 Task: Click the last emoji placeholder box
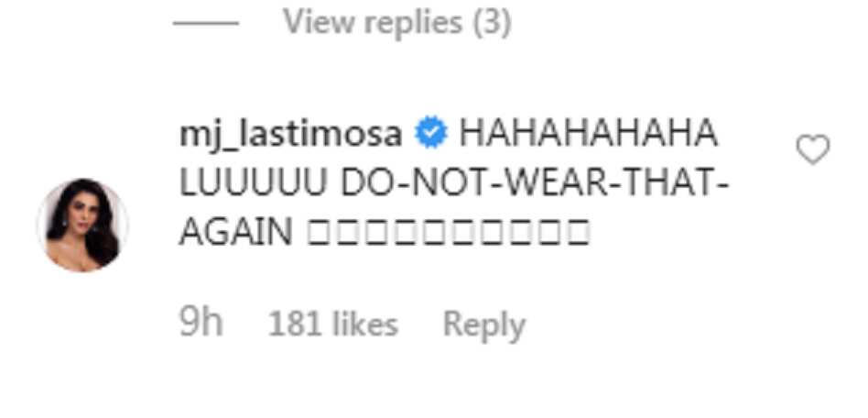(x=578, y=232)
